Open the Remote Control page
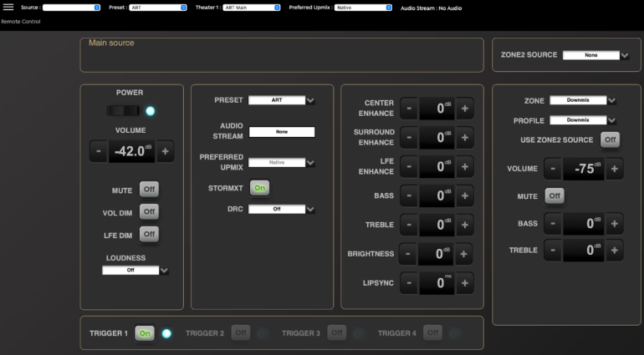 21,22
